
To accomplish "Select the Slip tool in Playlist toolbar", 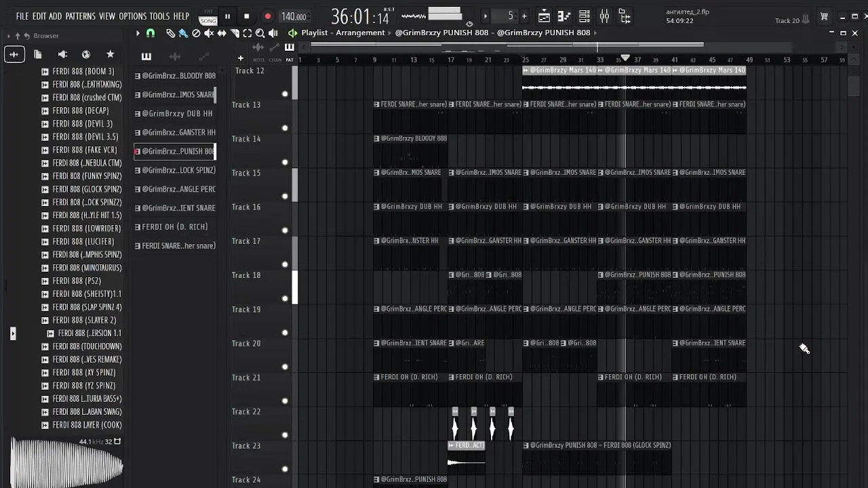I will (x=222, y=33).
